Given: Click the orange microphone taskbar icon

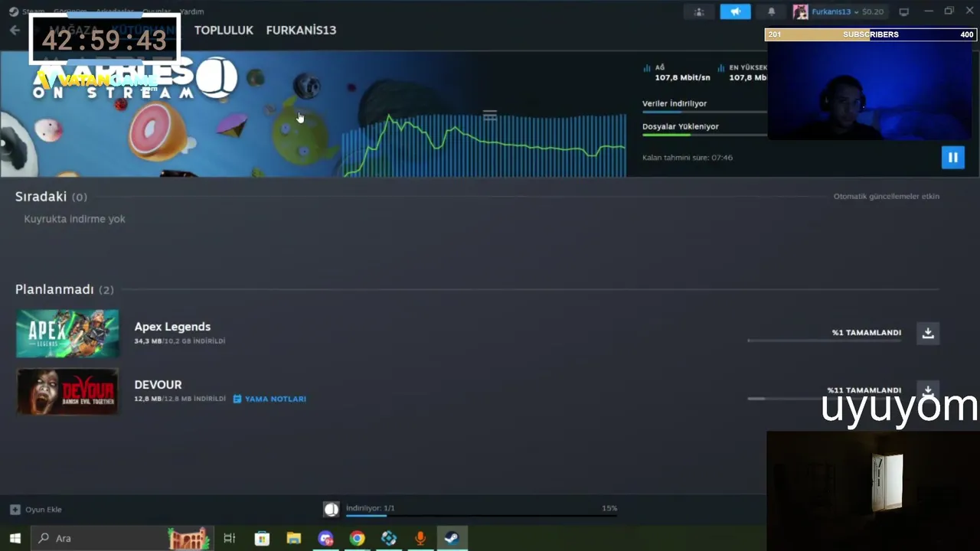Looking at the screenshot, I should point(420,538).
